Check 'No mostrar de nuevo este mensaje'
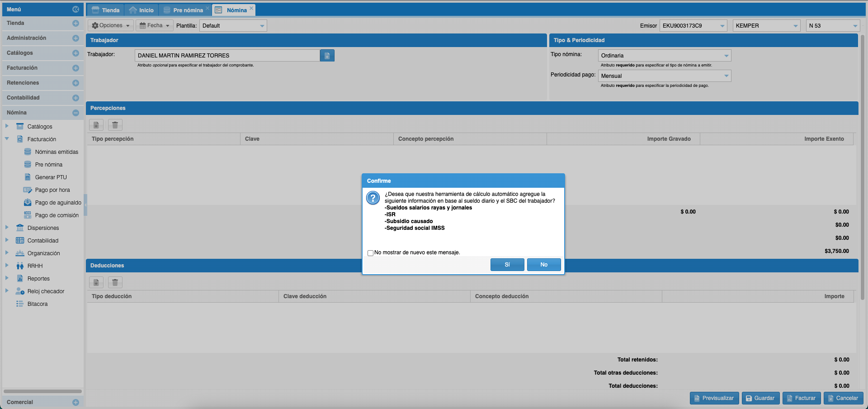 [370, 253]
